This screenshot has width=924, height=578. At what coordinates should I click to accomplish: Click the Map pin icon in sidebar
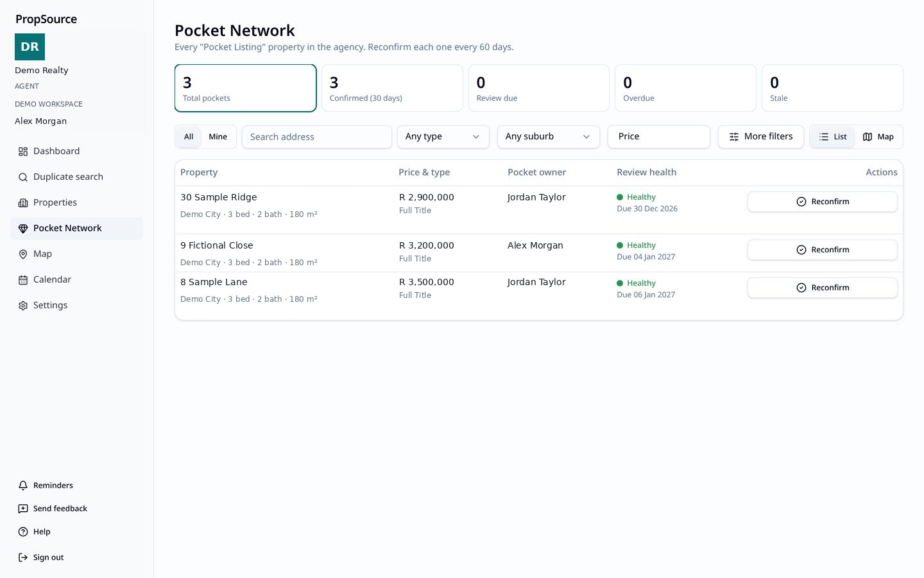click(x=23, y=254)
